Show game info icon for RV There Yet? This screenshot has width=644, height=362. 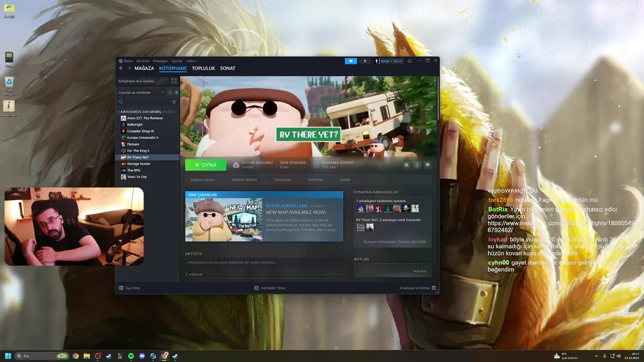(x=417, y=165)
